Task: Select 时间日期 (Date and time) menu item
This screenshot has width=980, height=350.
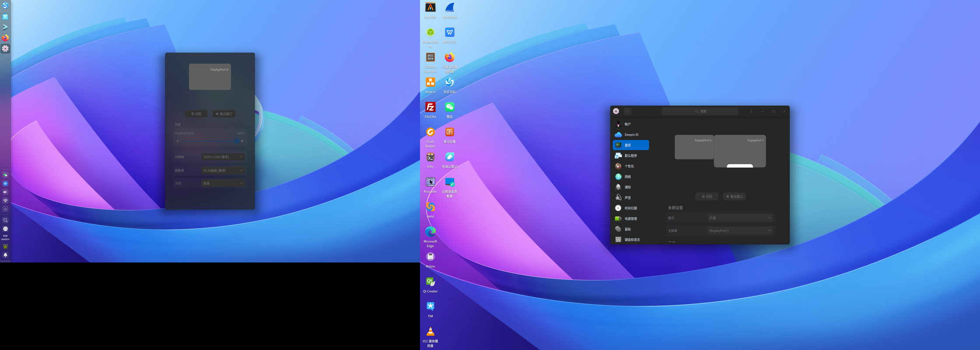Action: coord(630,208)
